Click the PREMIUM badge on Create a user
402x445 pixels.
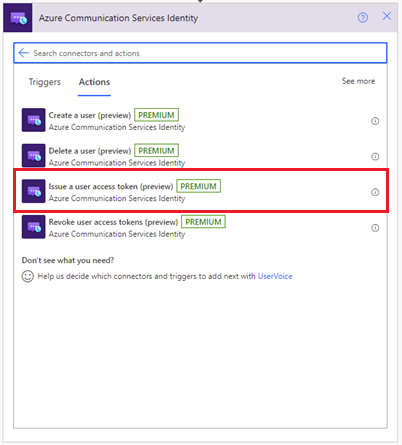coord(156,115)
